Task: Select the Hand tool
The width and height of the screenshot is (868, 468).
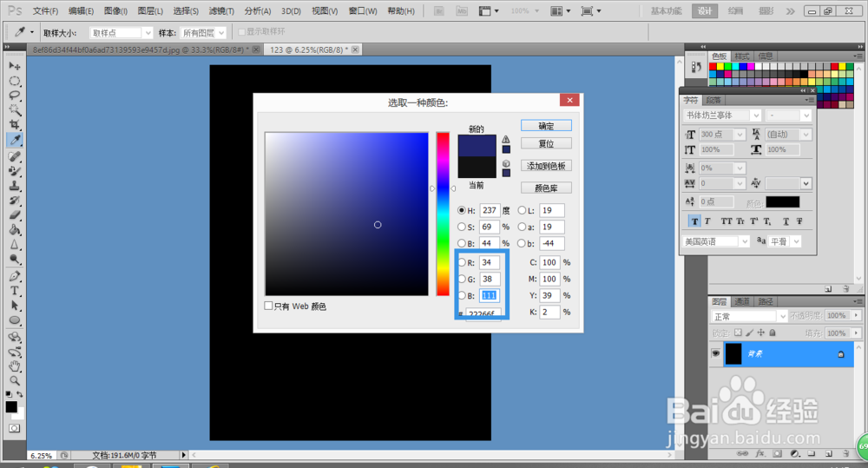Action: (15, 366)
